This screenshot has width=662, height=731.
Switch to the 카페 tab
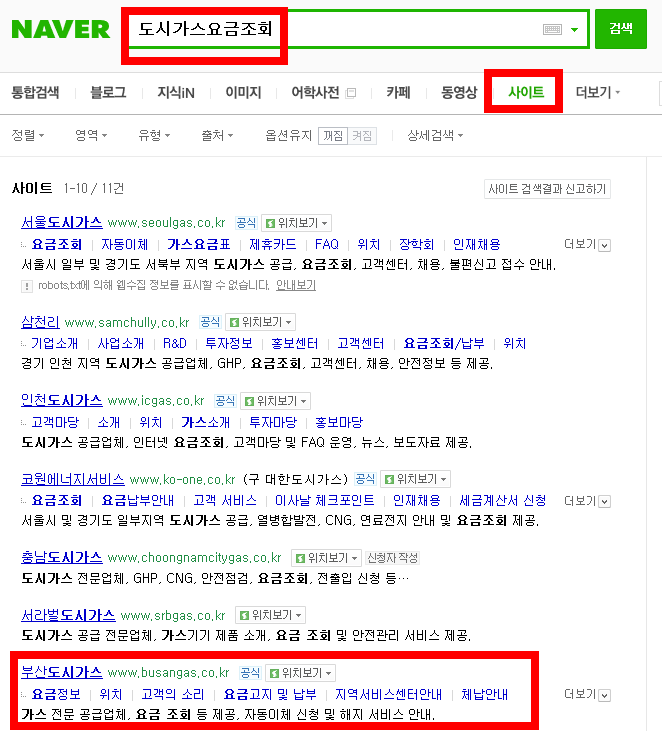tap(398, 92)
